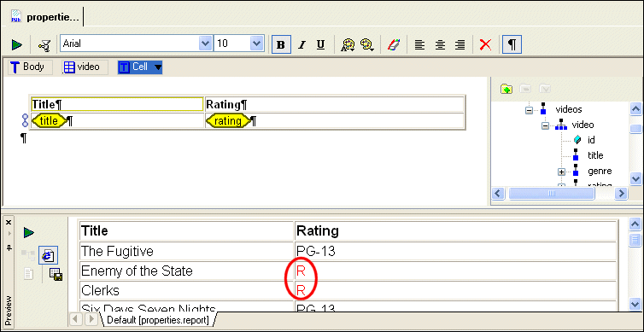The height and width of the screenshot is (332, 644).
Task: Click the video table breadcrumb button
Action: pyautogui.click(x=85, y=67)
